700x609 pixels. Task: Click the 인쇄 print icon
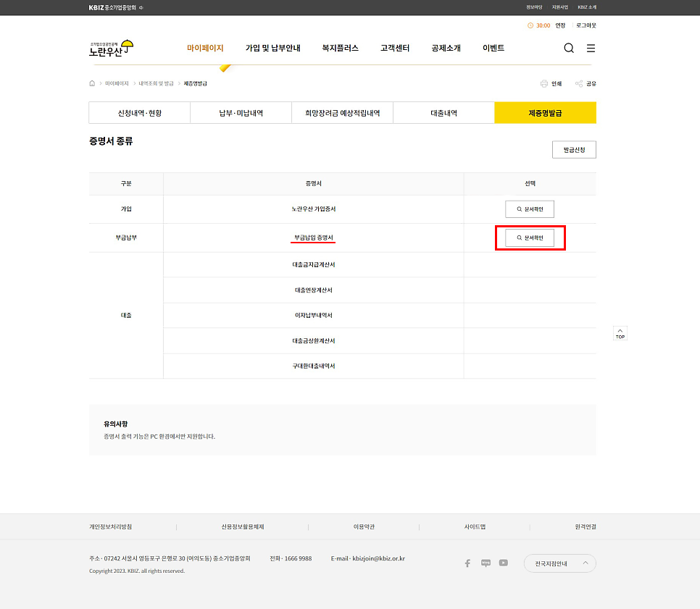[x=543, y=83]
